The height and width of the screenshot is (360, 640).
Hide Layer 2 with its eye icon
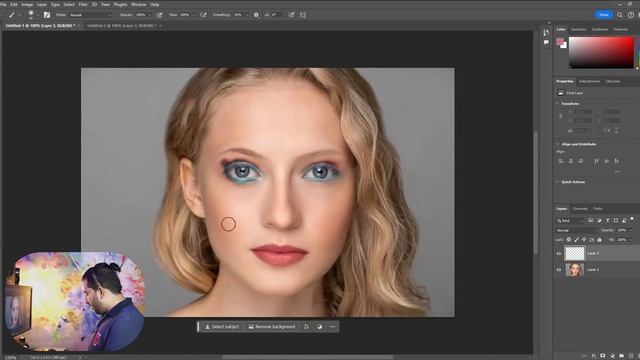pyautogui.click(x=559, y=270)
